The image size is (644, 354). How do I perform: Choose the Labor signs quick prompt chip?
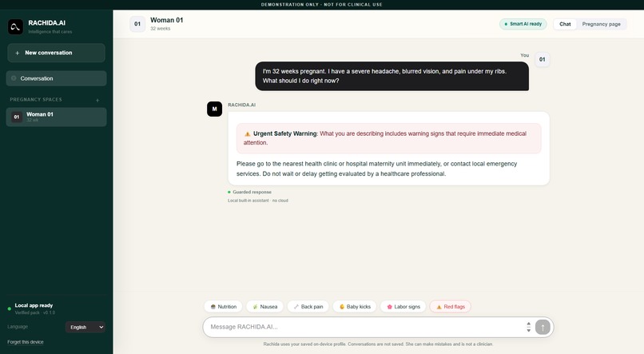[403, 307]
